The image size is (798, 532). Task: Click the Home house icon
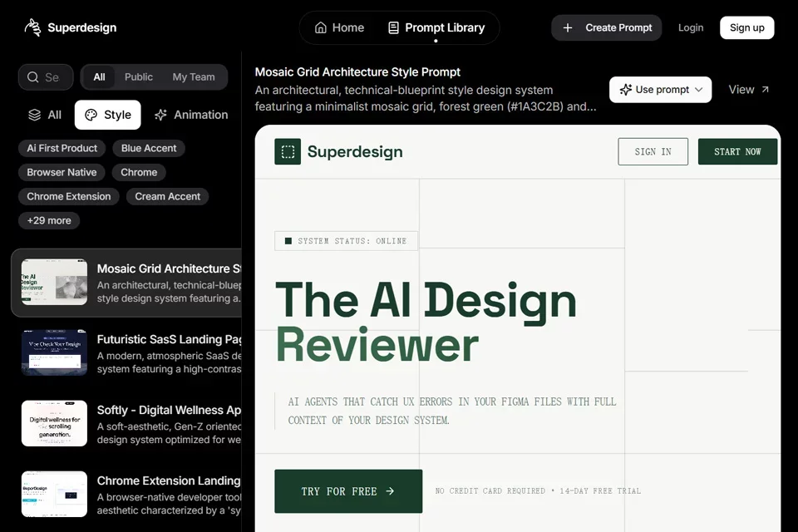(321, 27)
